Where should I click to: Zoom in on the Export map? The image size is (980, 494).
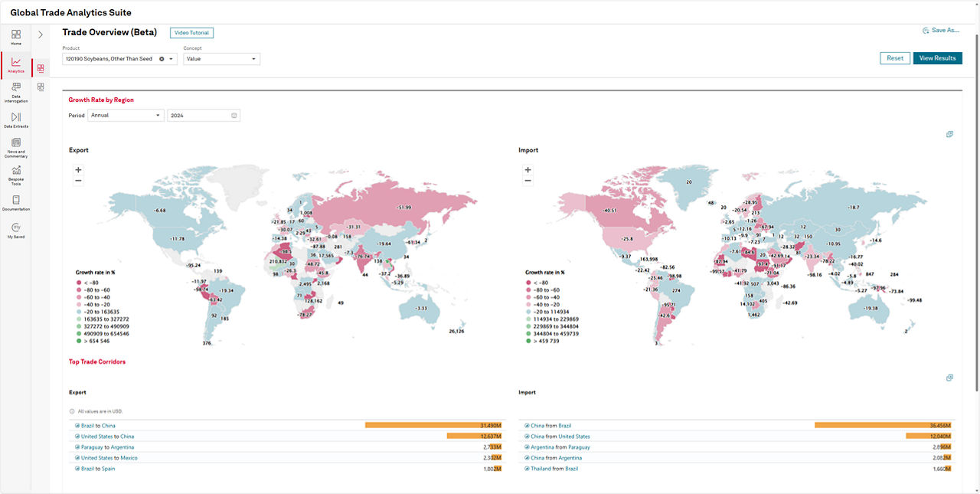[x=78, y=169]
